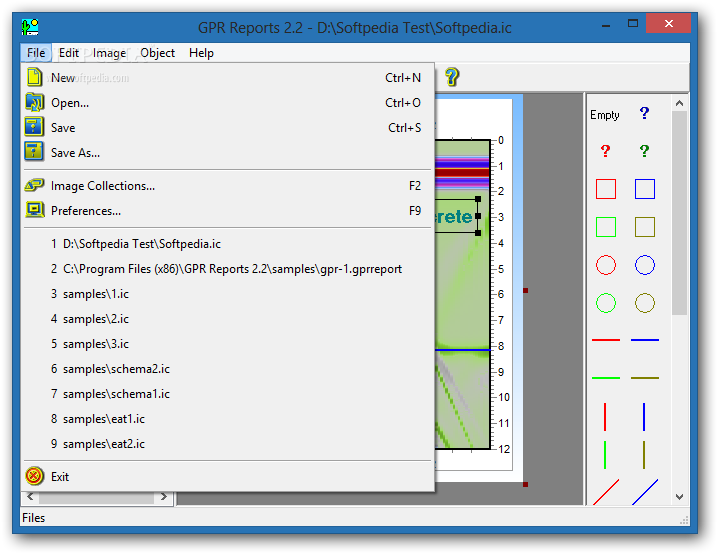
Task: Select the olive vertical line object
Action: click(644, 455)
